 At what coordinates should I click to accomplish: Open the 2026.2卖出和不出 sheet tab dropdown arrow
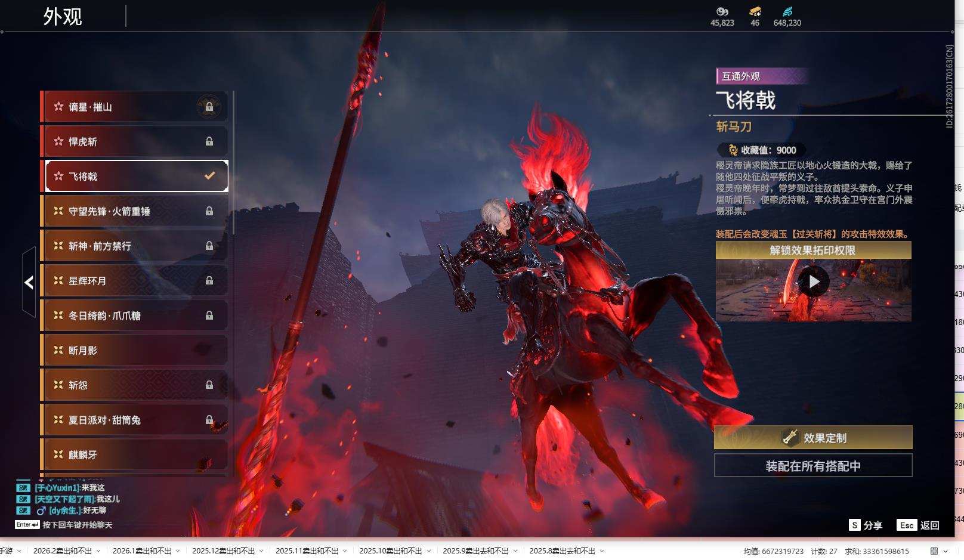click(x=98, y=551)
